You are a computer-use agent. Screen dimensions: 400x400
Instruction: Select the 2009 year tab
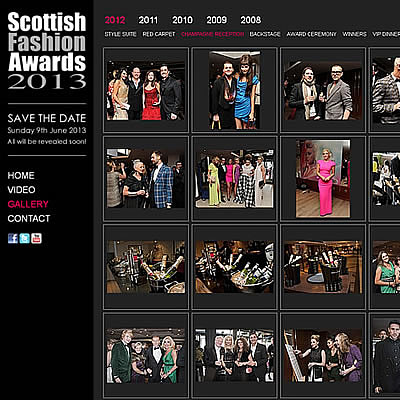click(x=216, y=20)
